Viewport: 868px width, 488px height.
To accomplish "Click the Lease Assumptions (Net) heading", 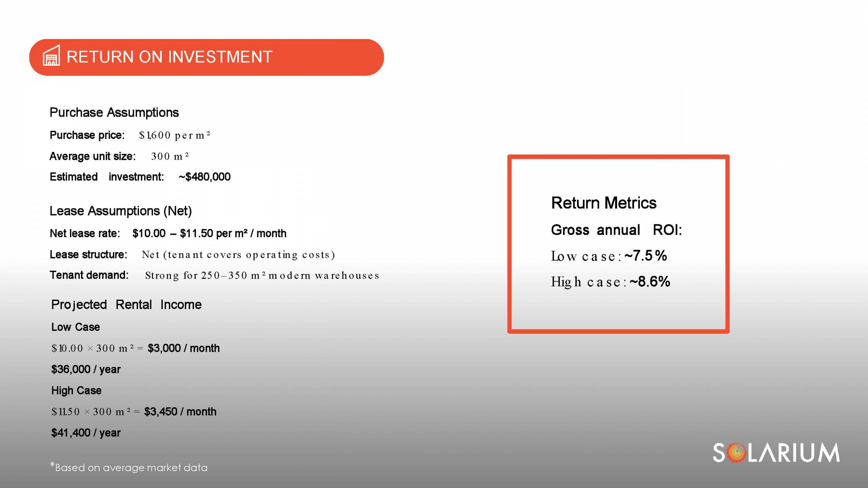I will pos(121,211).
